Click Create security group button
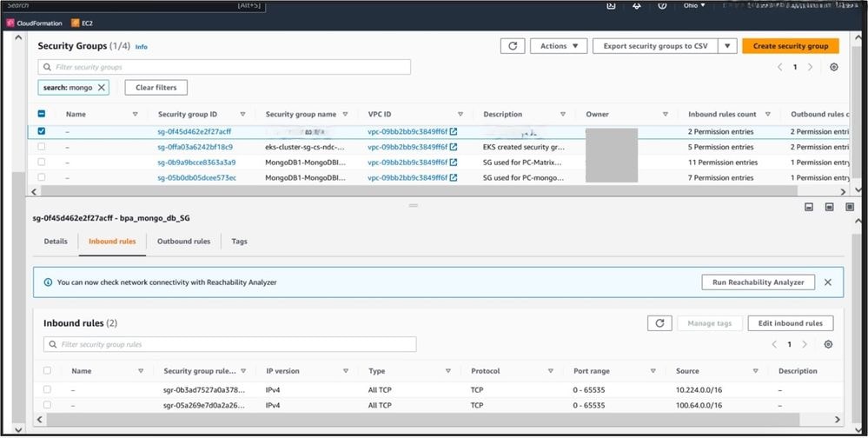Image resolution: width=868 pixels, height=438 pixels. click(x=791, y=46)
